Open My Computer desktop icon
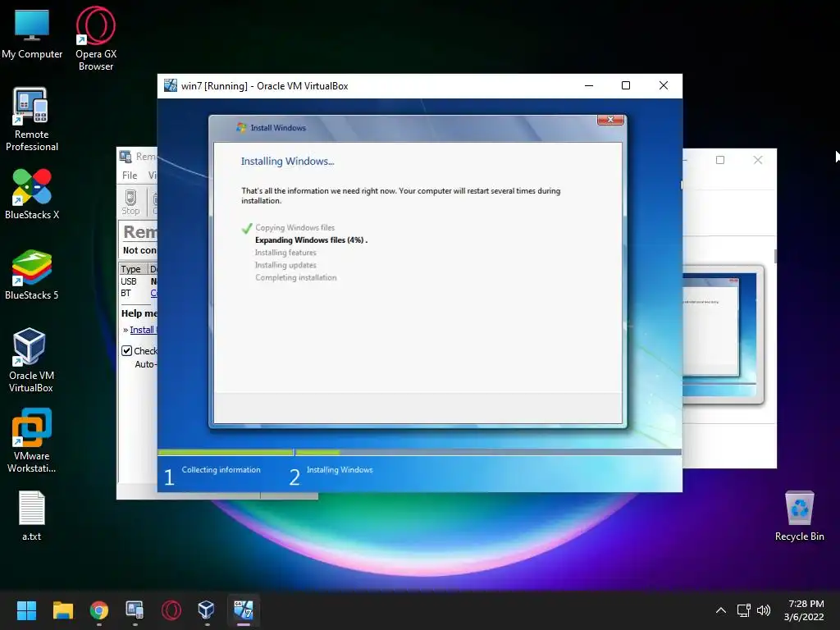This screenshot has height=630, width=840. coord(32,34)
